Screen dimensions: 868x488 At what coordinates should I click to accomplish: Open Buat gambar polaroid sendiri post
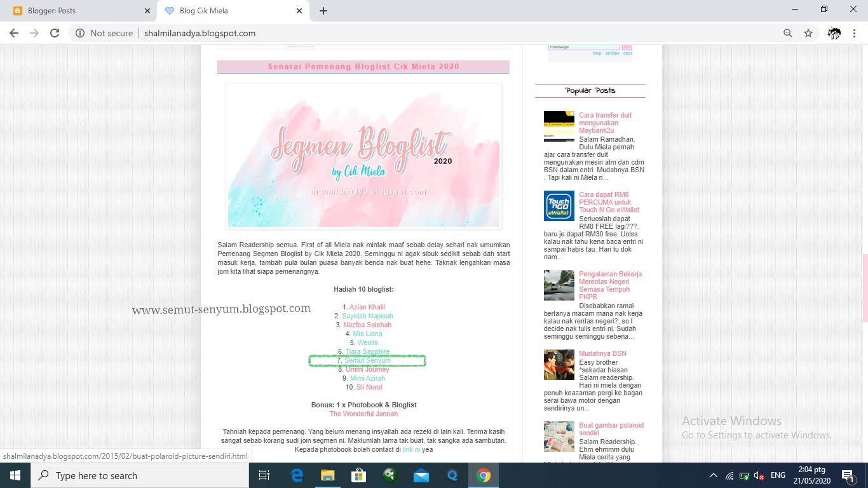point(611,429)
